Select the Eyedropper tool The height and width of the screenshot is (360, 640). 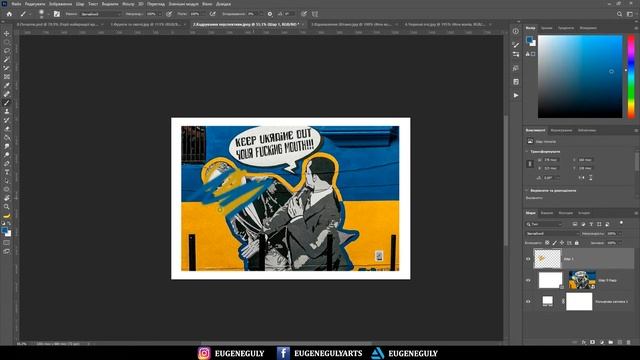7,85
